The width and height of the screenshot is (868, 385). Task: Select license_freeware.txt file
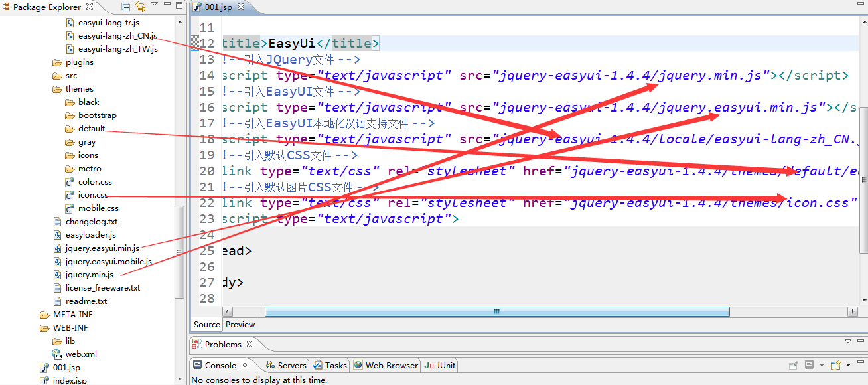click(x=97, y=287)
